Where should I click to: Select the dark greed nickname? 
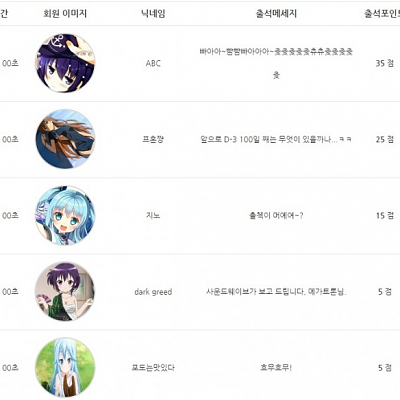[x=153, y=292]
